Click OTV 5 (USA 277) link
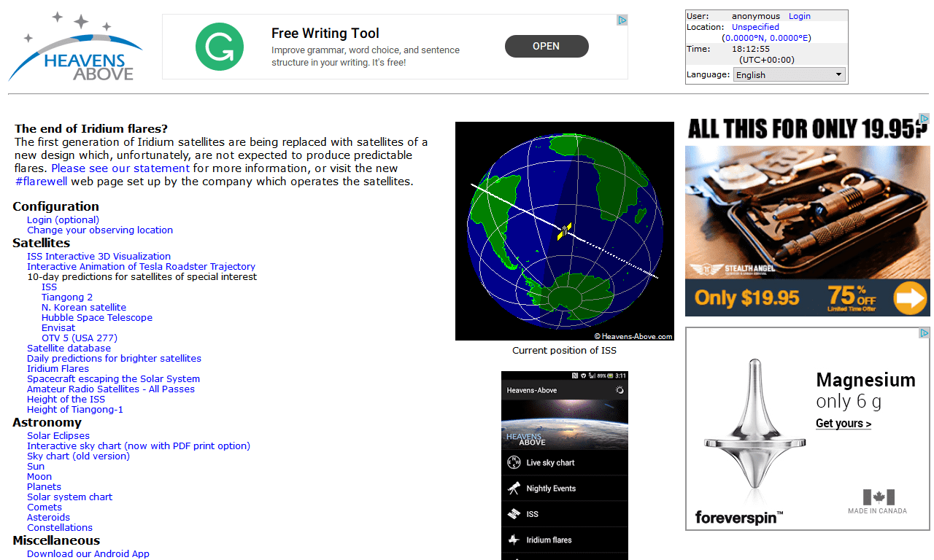Viewport: 934px width, 560px height. (x=80, y=338)
